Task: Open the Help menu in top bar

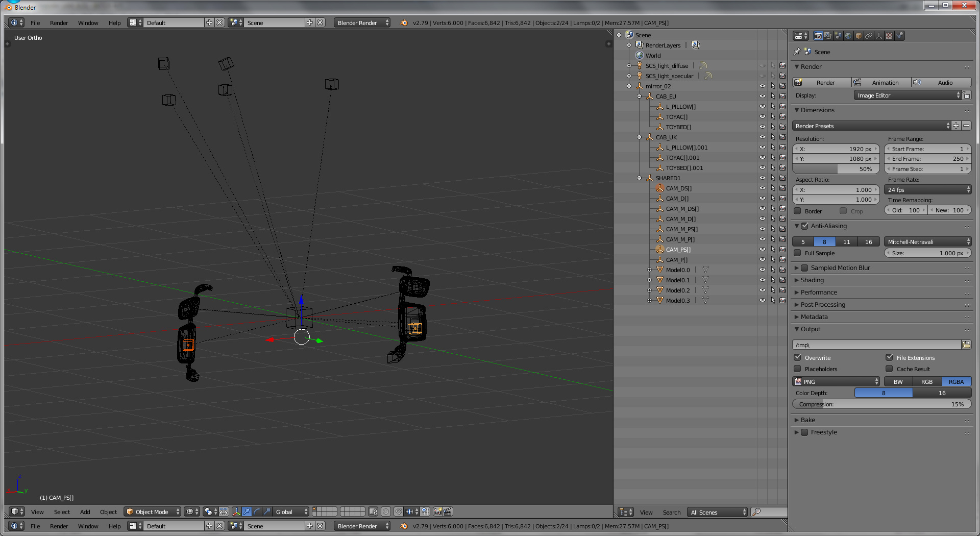Action: (x=114, y=22)
